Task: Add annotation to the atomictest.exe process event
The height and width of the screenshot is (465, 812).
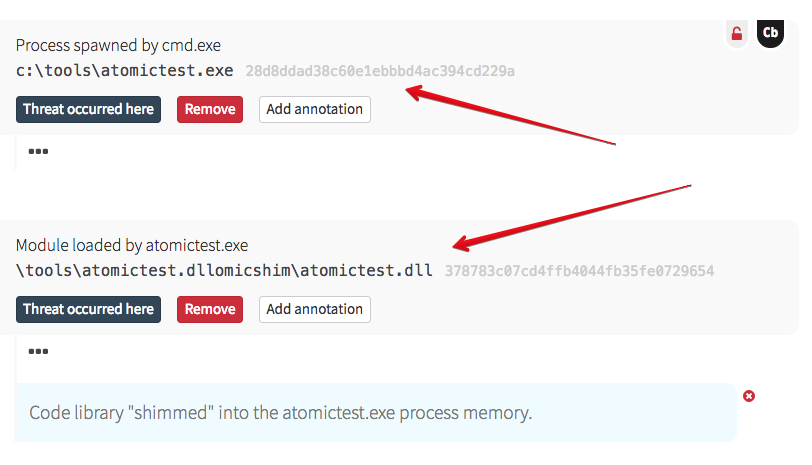Action: [x=314, y=109]
